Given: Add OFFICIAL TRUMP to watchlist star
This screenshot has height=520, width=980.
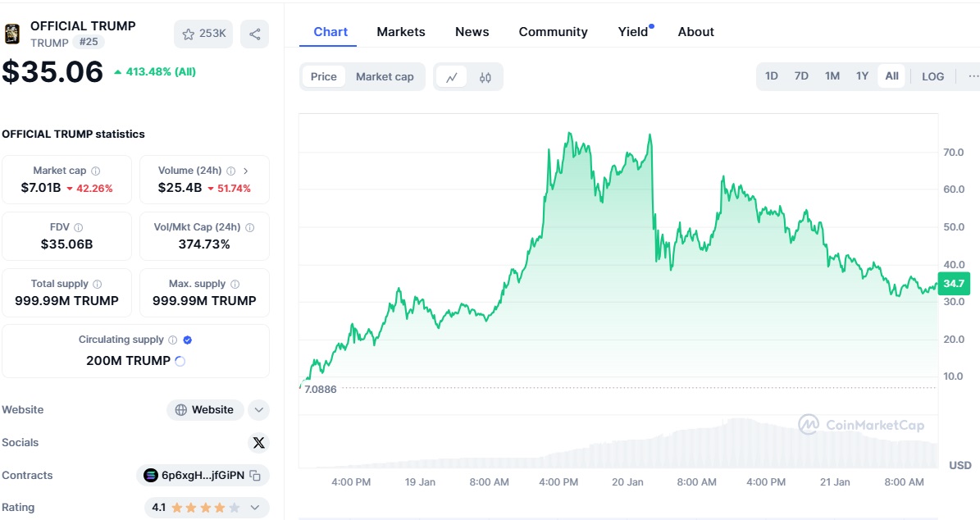Looking at the screenshot, I should (188, 34).
